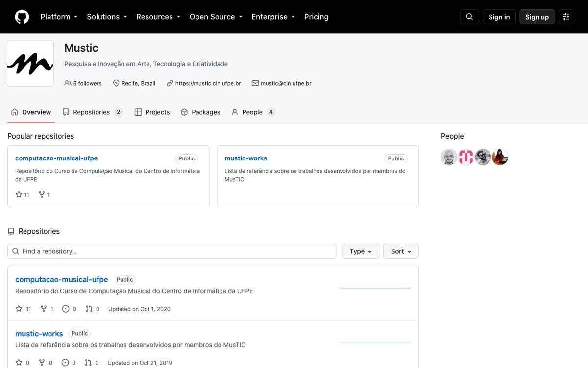Open mustic-works in Popular repositories
The image size is (588, 368).
pyautogui.click(x=246, y=158)
